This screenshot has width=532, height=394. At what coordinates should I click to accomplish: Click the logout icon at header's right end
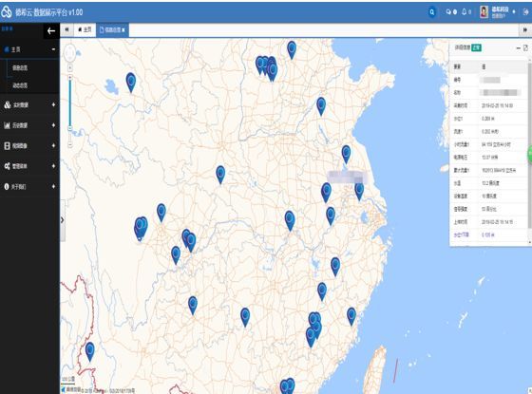[x=526, y=11]
